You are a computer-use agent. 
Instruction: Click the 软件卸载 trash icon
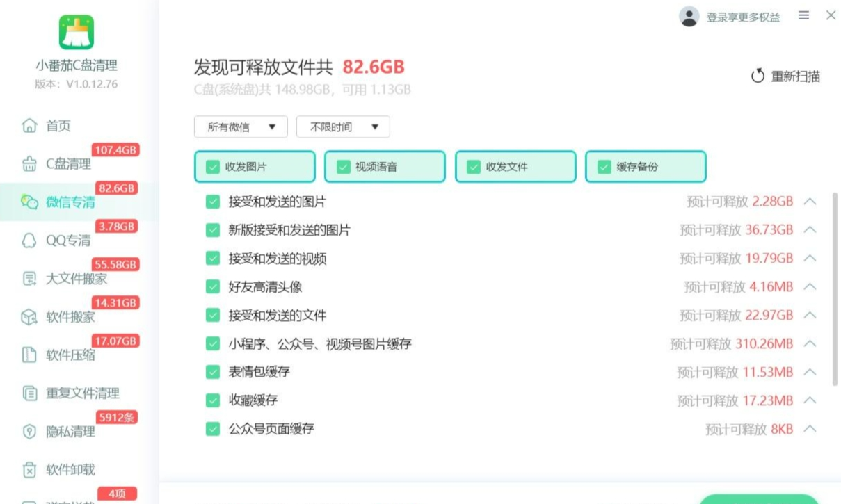pos(29,470)
